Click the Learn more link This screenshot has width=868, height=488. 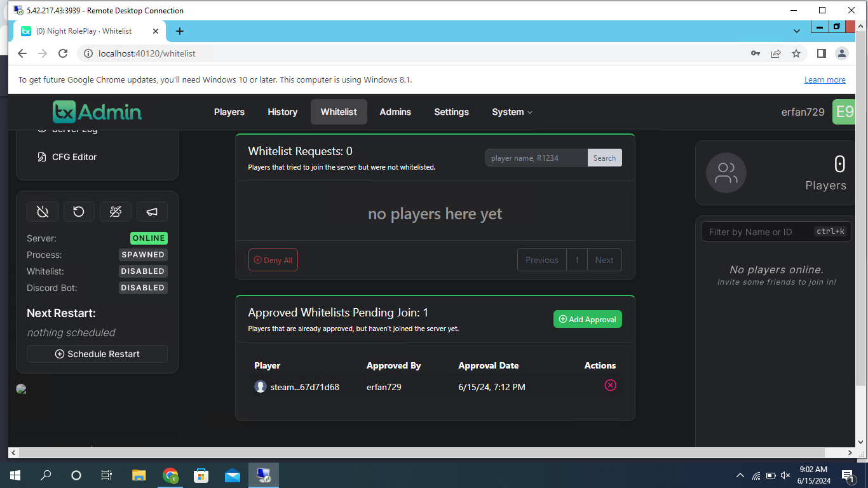pyautogui.click(x=825, y=80)
